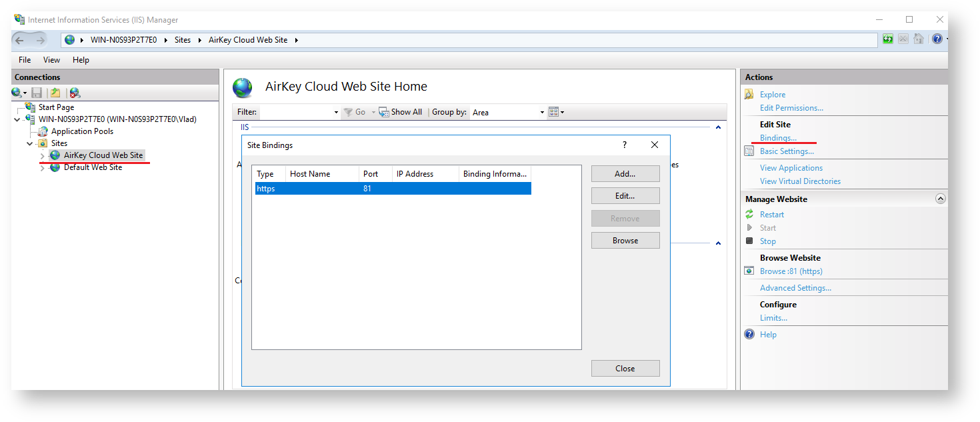Click the Application Pools node

coord(82,131)
